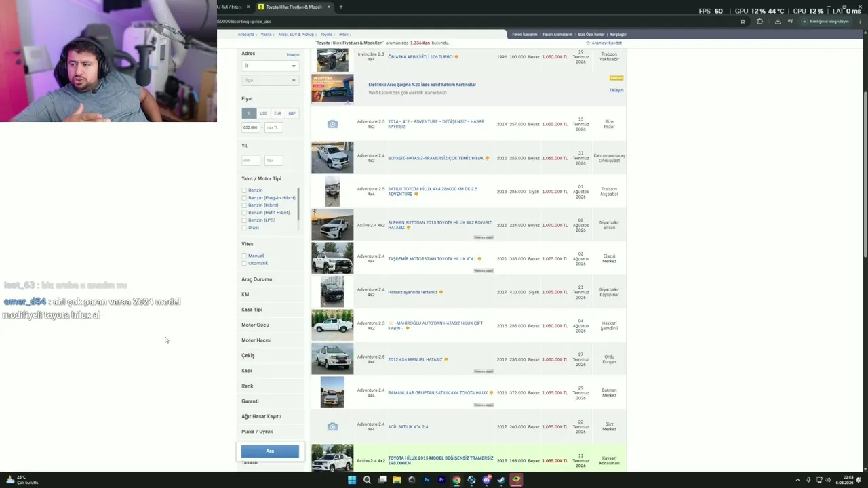Open the Vasıta breadcrumb link

coord(267,35)
